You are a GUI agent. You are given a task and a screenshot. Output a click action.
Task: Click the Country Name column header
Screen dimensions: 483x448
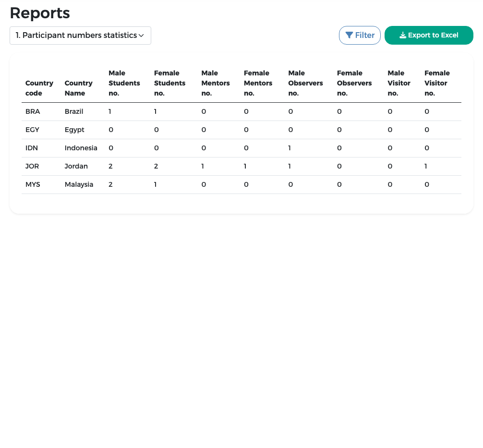[x=79, y=88]
